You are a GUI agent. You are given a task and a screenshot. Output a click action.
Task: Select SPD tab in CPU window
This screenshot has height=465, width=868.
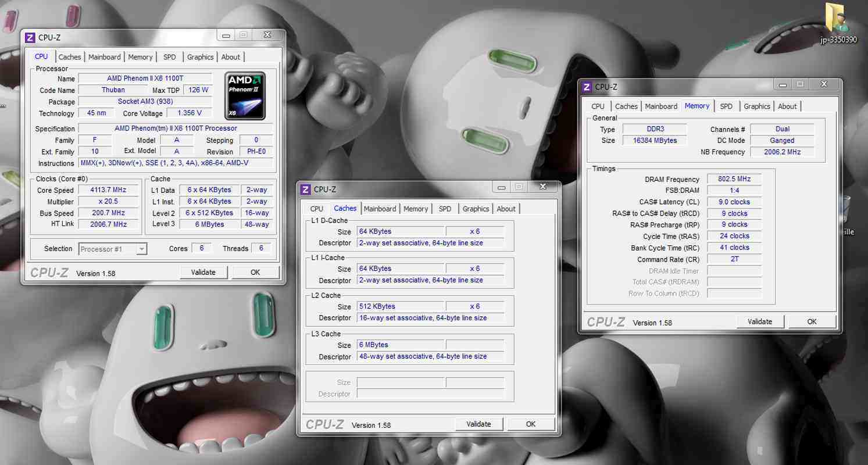coord(169,57)
